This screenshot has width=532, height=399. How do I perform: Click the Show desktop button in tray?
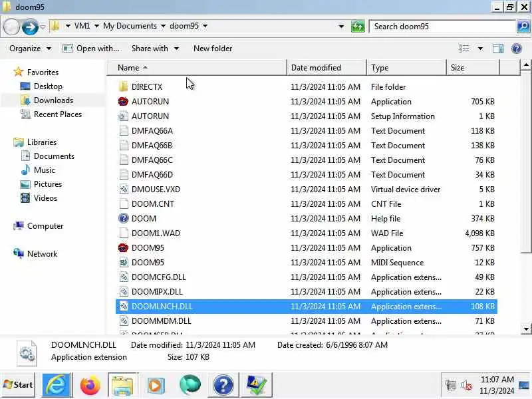point(524,385)
